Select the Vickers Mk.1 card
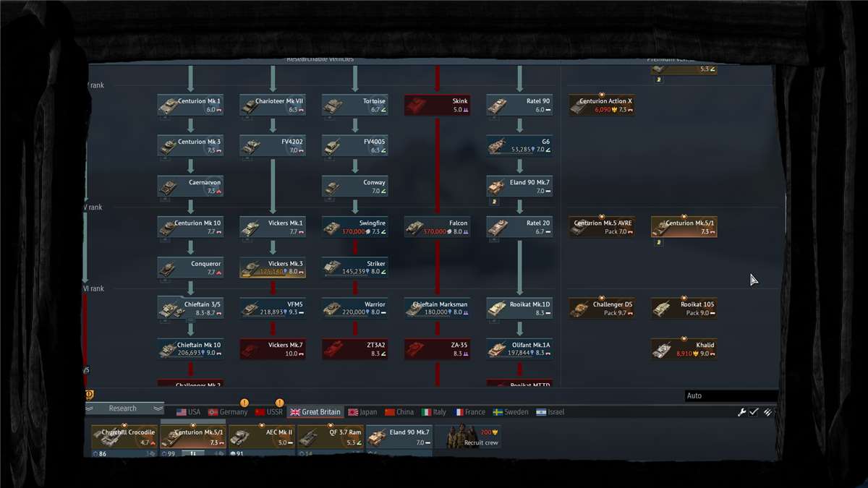868x488 pixels. (273, 227)
